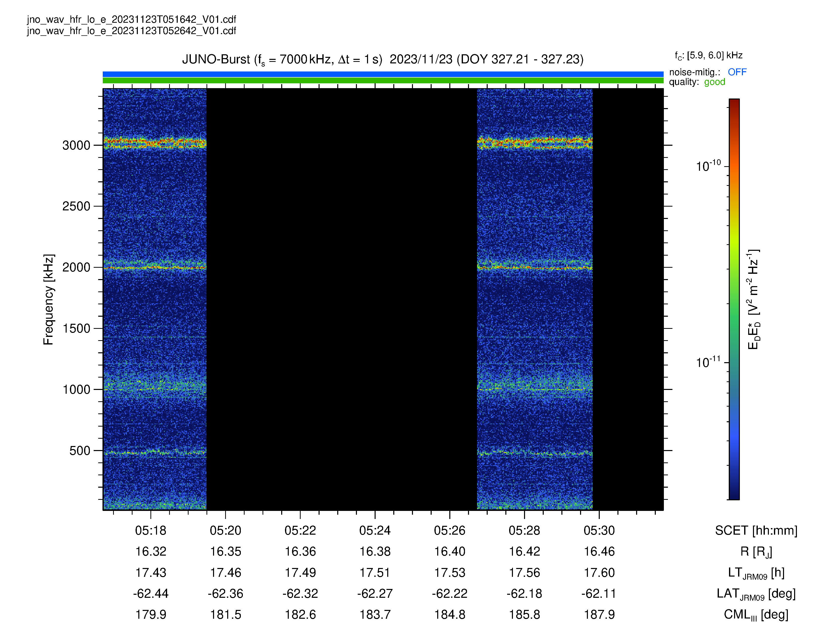Click the Frequency [kHz] axis label
The width and height of the screenshot is (833, 644).
click(48, 300)
